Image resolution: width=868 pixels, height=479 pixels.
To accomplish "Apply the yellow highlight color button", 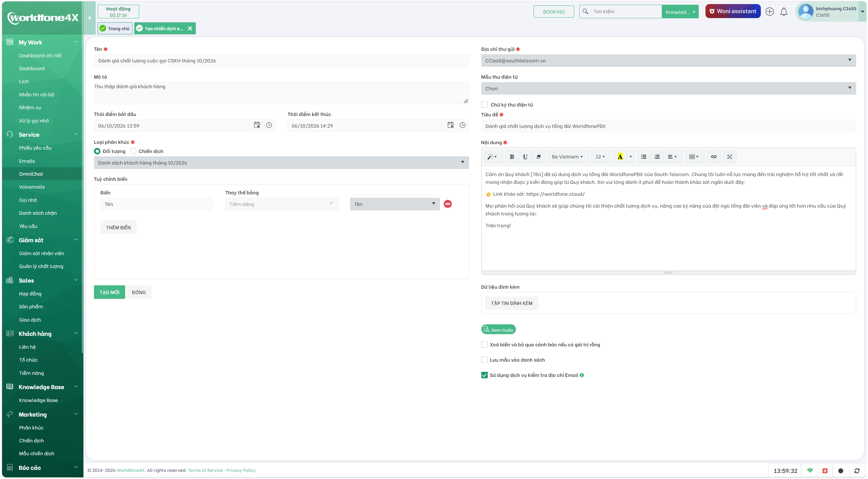I will pos(620,157).
